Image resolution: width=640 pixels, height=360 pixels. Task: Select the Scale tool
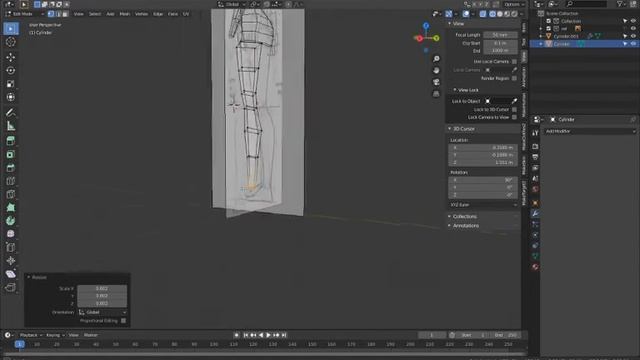[x=11, y=84]
